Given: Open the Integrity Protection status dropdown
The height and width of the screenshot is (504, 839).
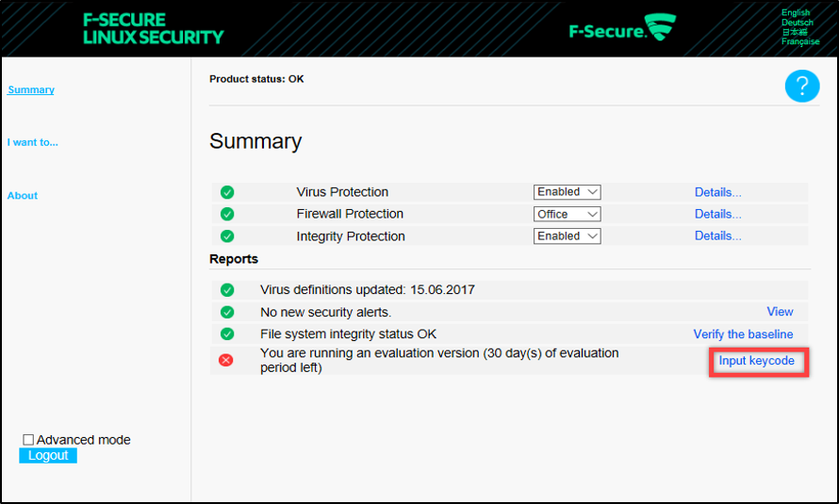Looking at the screenshot, I should pos(568,236).
